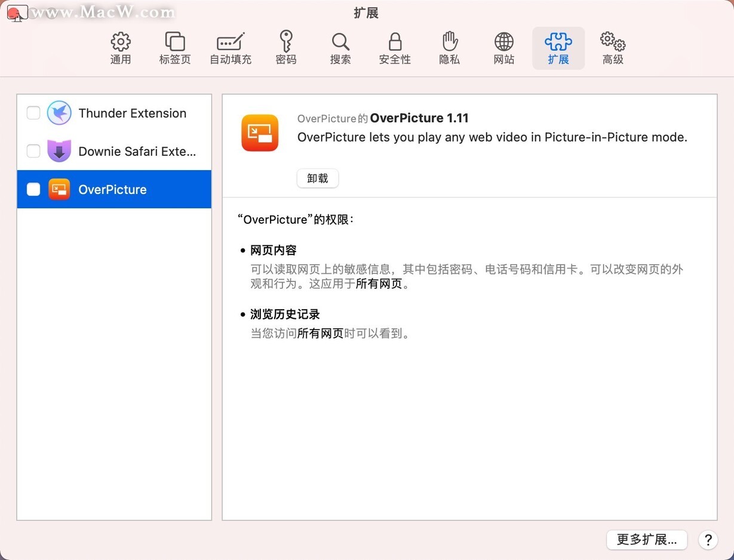Screen dimensions: 734x560
Task: Click the 扩展 tab label
Action: pos(558,60)
